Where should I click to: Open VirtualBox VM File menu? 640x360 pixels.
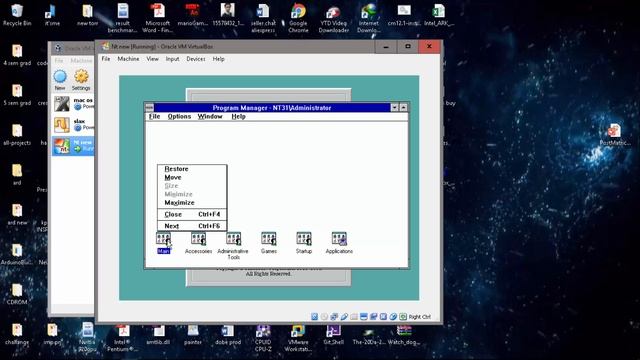tap(106, 59)
